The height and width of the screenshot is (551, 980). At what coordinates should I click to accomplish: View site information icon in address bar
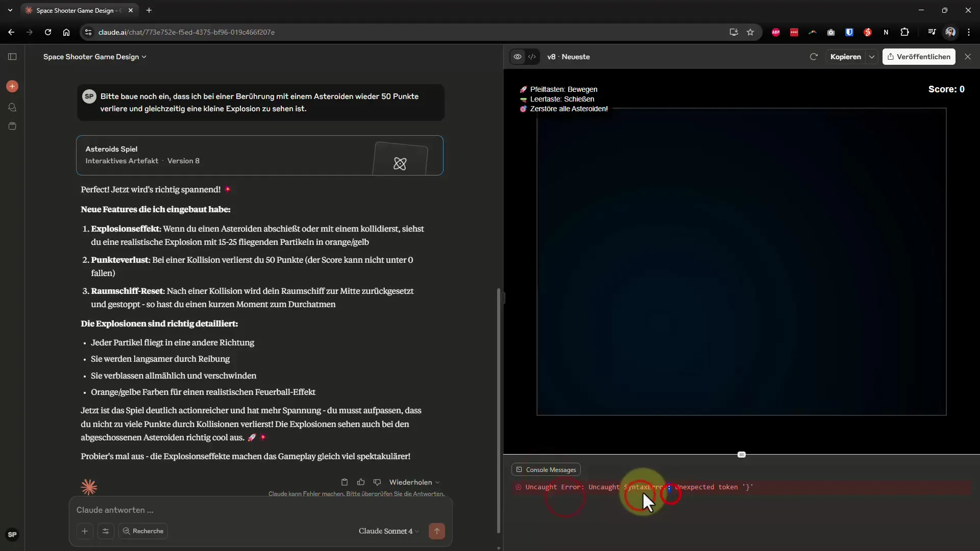(x=88, y=32)
